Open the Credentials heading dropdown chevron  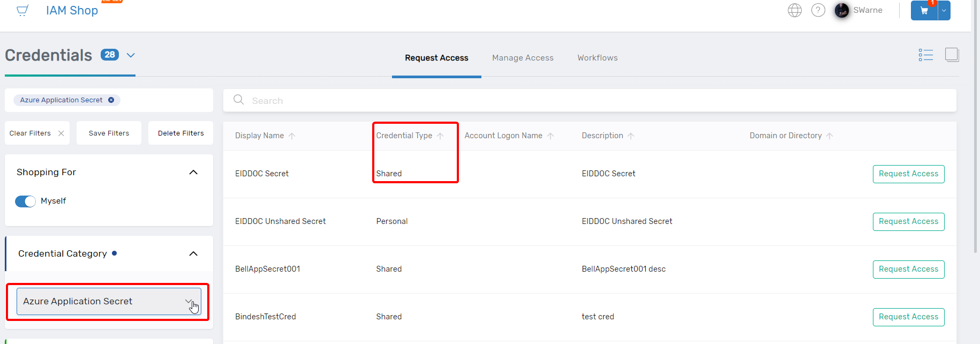131,55
